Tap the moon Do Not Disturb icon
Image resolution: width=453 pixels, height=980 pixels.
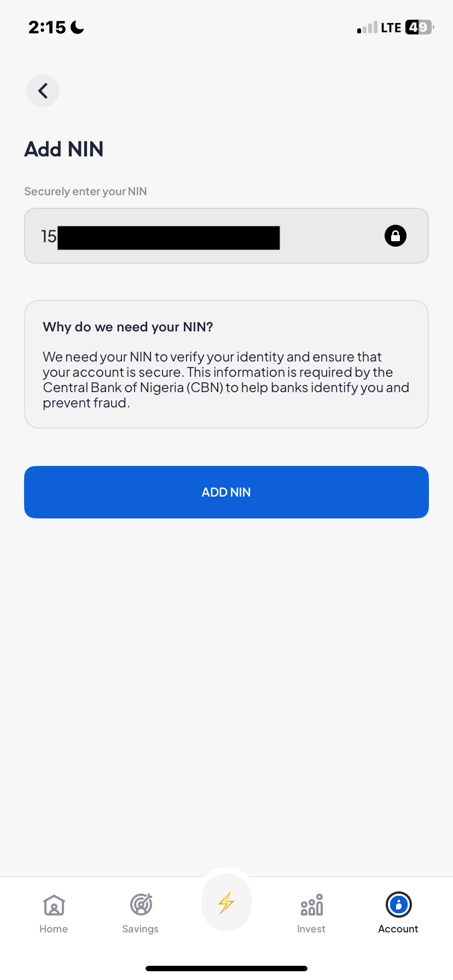click(78, 27)
